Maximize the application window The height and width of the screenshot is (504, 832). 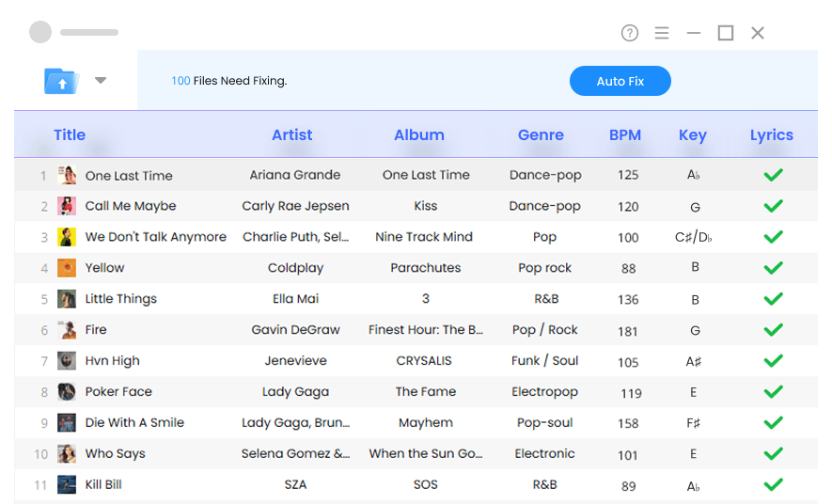click(x=726, y=33)
